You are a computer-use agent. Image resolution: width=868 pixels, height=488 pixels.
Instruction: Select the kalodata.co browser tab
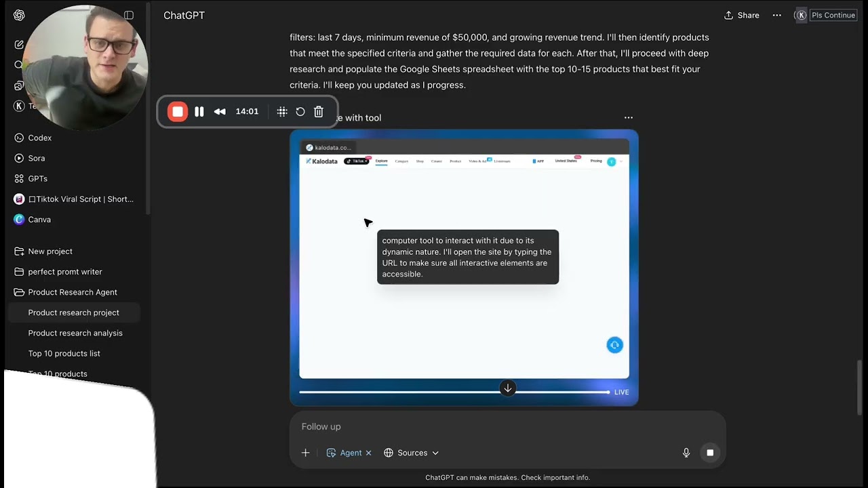coord(329,147)
